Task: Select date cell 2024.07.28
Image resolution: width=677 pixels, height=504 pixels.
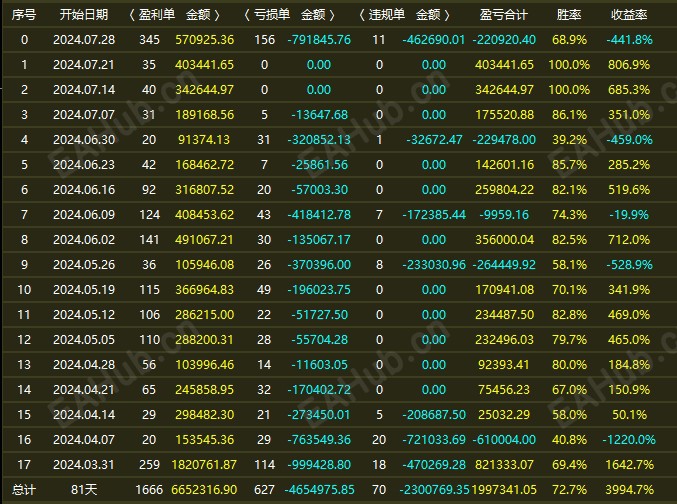Action: 84,40
